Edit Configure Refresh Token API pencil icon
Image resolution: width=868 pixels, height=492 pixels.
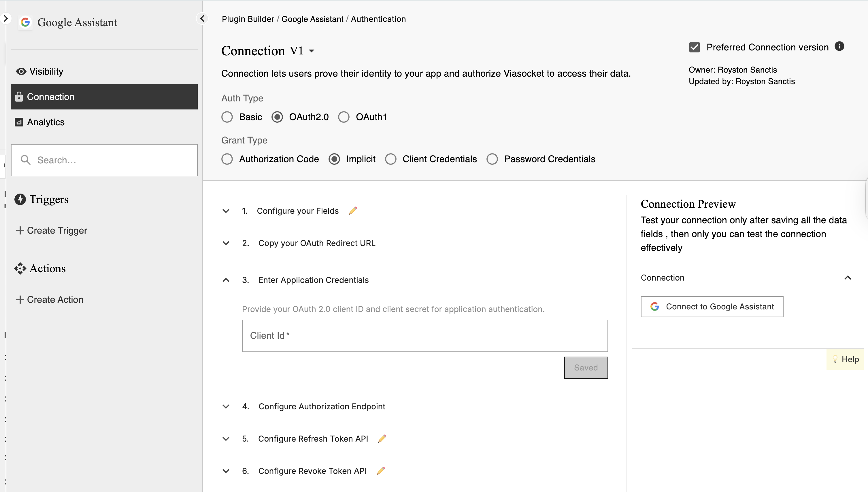tap(382, 439)
